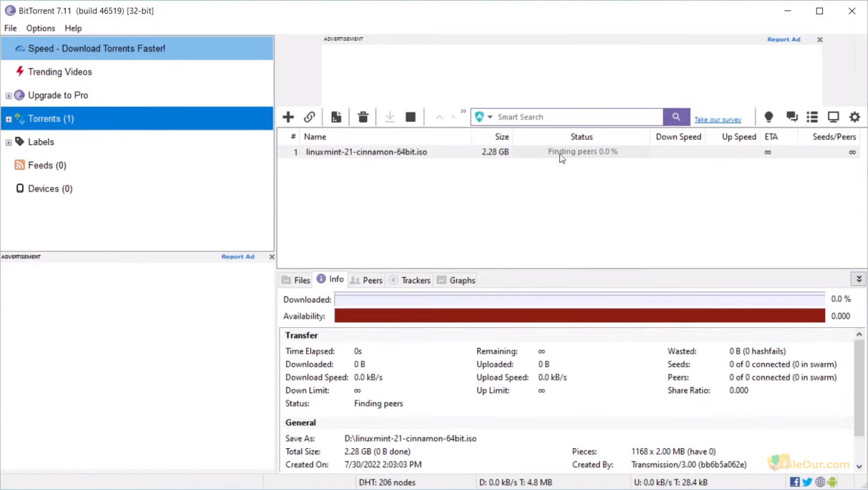Click the detailed list view icon

coord(811,117)
